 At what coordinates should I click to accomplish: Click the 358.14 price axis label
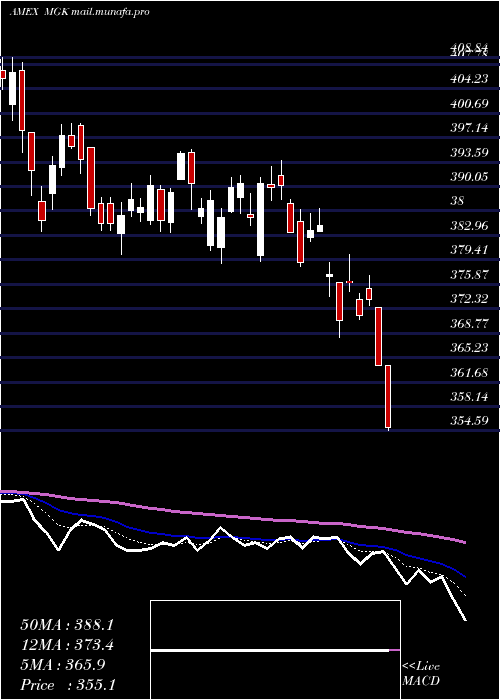(469, 396)
